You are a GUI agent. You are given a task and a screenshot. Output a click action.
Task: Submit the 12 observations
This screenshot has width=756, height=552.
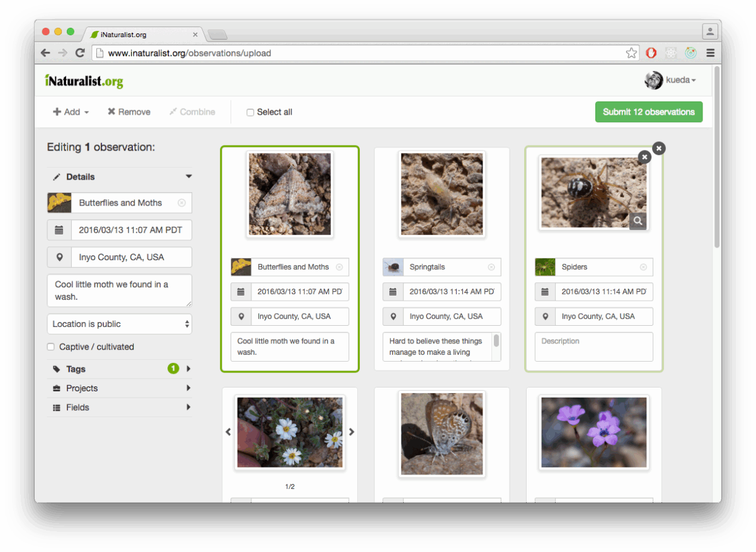coord(648,112)
